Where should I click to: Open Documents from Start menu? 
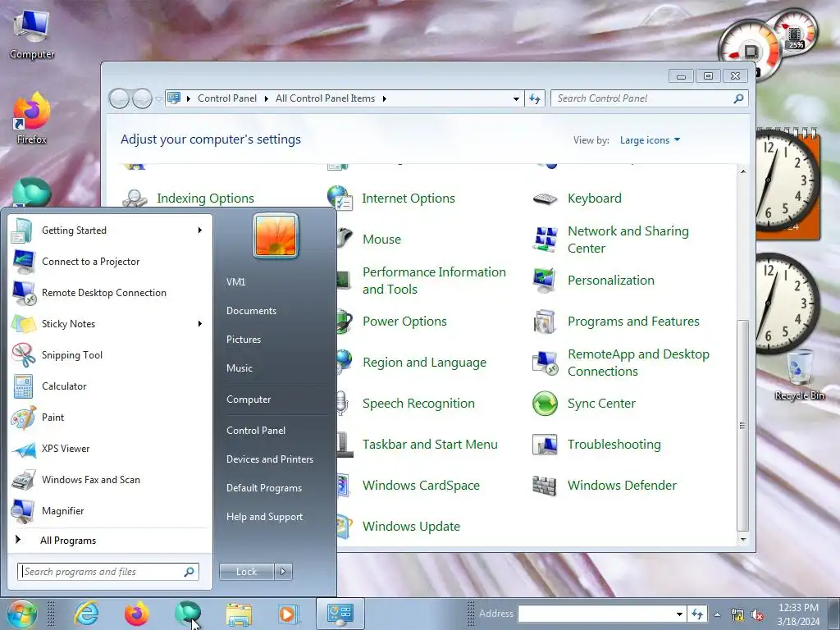[x=251, y=311]
